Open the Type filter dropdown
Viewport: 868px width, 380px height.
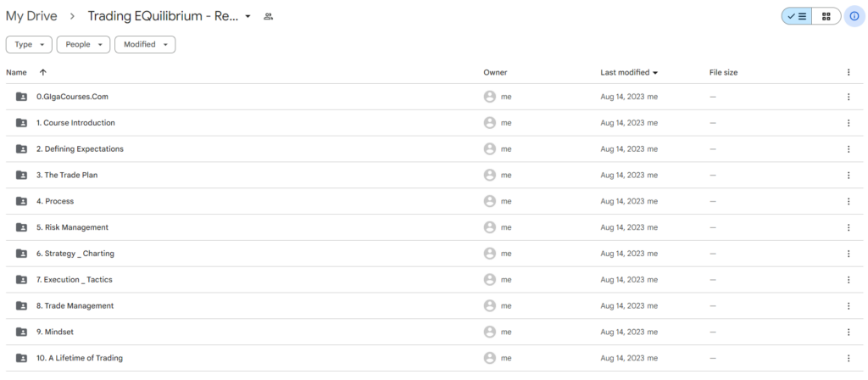pos(29,44)
